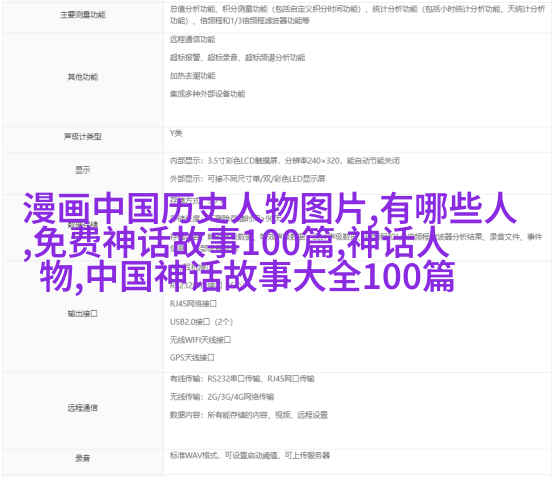Click the 外部显示 LED显示屏 line
Image resolution: width=554 pixels, height=477 pixels.
click(247, 179)
